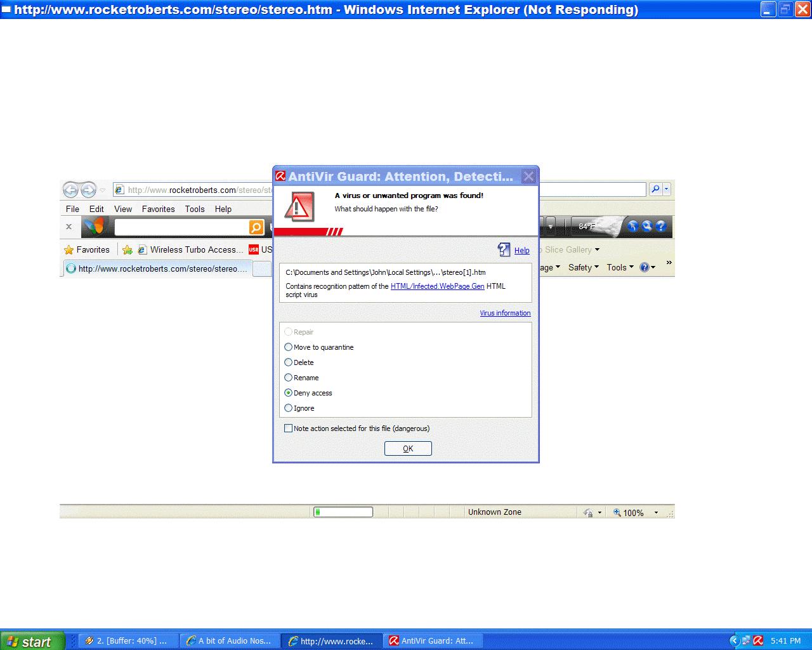The image size is (812, 650).
Task: Open the Tools menu in menu bar
Action: 195,209
